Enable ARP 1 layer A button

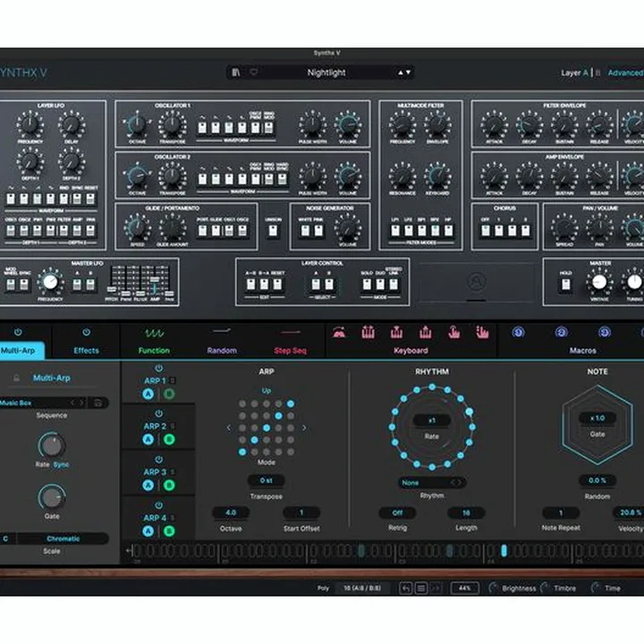148,394
